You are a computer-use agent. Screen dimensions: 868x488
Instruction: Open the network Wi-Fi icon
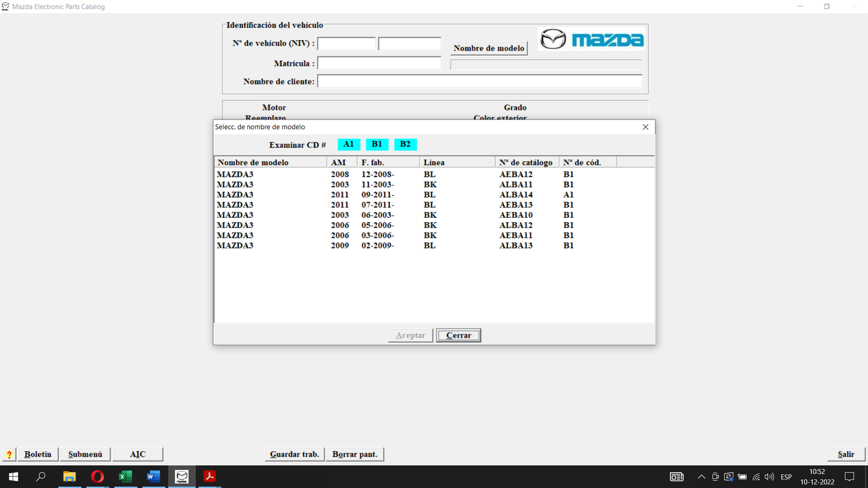coord(756,477)
